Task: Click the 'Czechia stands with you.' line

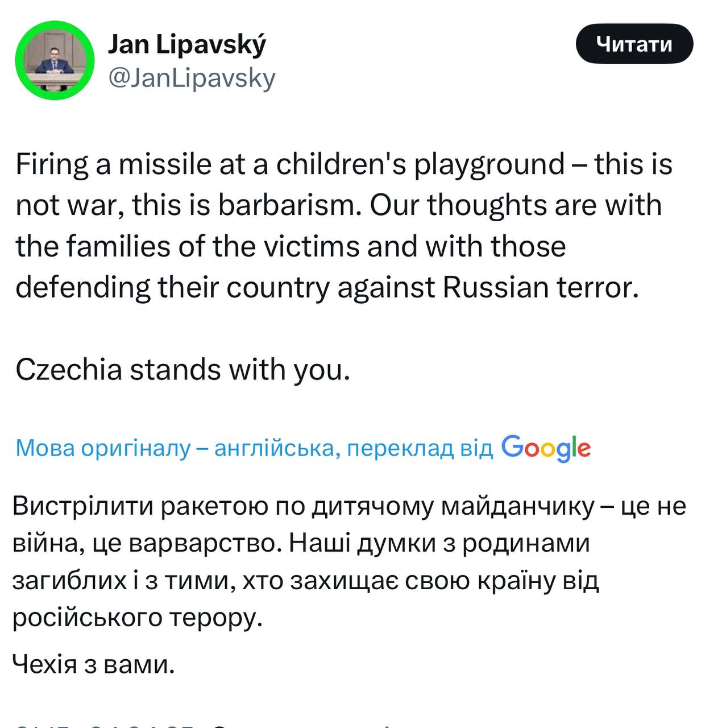Action: (x=182, y=370)
